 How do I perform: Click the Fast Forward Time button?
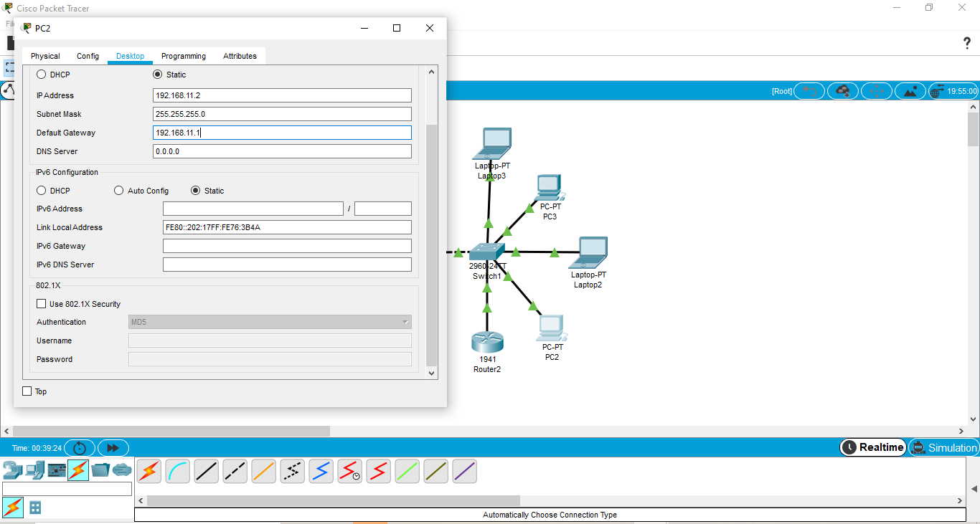[113, 448]
